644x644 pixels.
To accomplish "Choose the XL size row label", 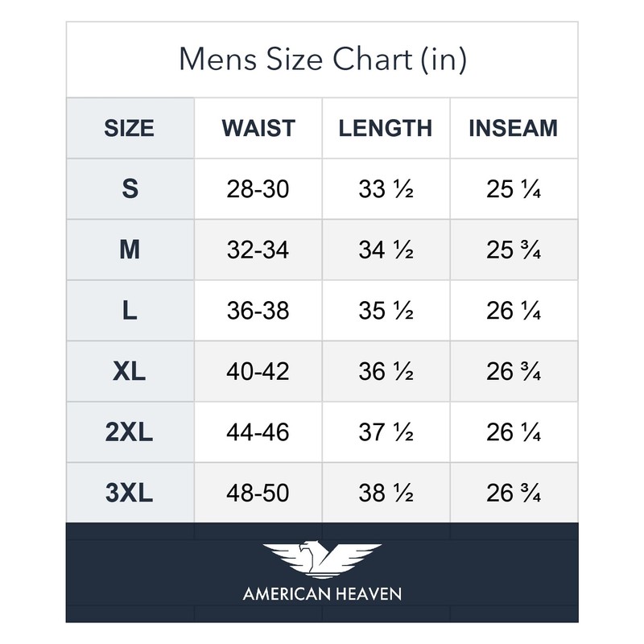I will pos(130,371).
